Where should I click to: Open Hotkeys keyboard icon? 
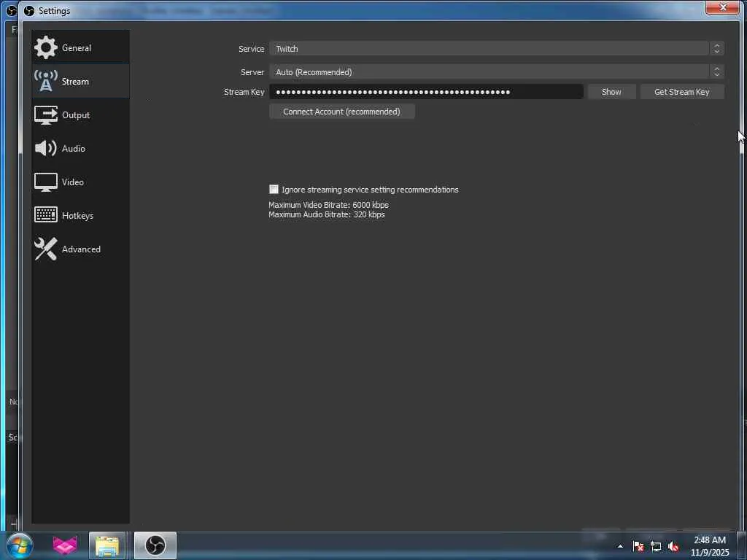(46, 215)
